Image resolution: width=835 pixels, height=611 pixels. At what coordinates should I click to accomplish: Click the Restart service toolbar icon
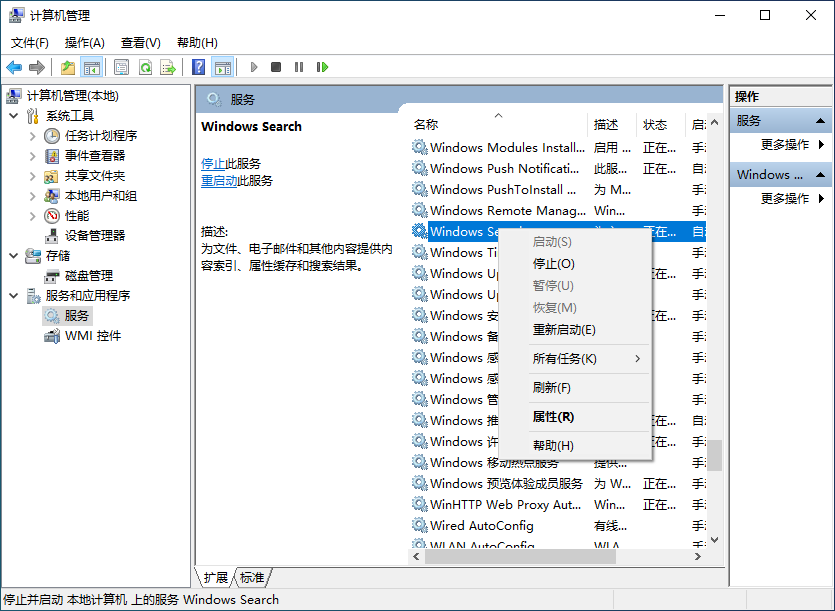coord(322,67)
